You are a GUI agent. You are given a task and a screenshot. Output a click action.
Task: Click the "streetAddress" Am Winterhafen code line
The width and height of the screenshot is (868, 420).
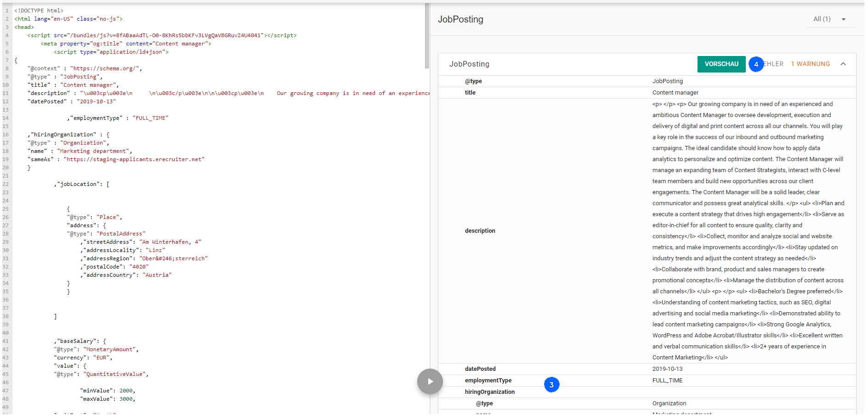point(141,242)
